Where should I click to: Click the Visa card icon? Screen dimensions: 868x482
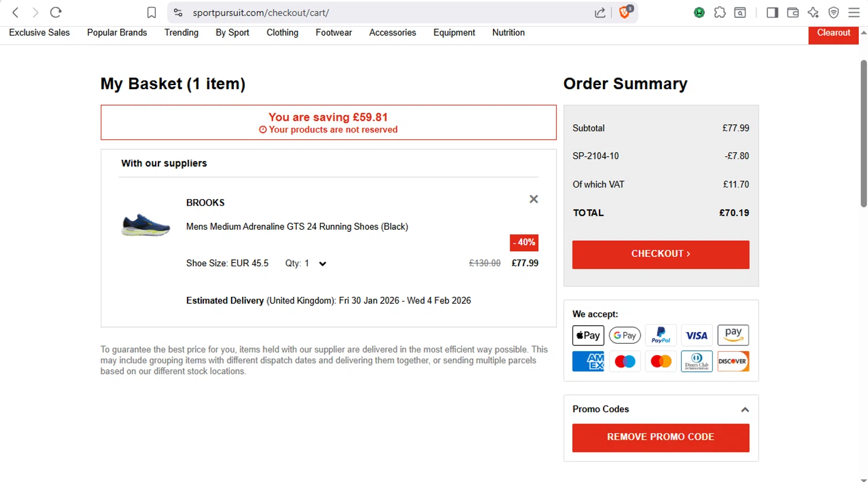[697, 336]
